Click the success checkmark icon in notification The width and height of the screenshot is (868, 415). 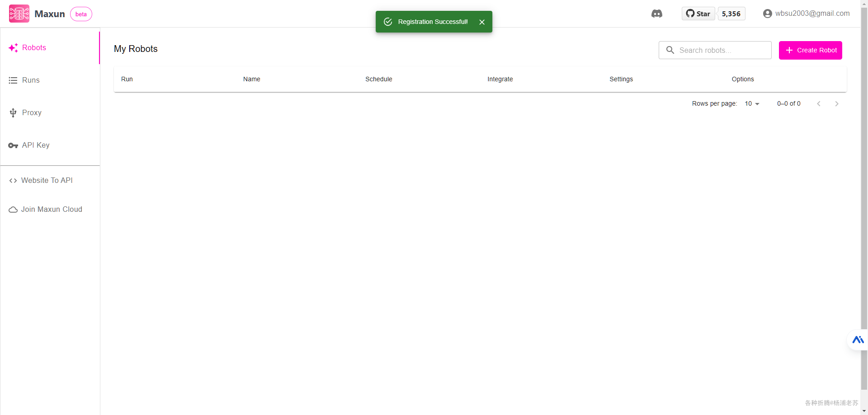click(x=388, y=22)
